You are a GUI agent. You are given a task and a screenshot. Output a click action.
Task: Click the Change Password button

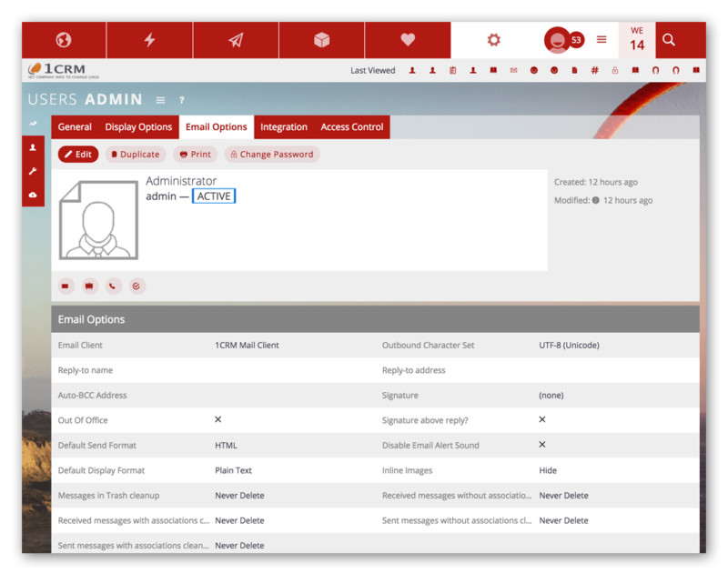(x=271, y=155)
